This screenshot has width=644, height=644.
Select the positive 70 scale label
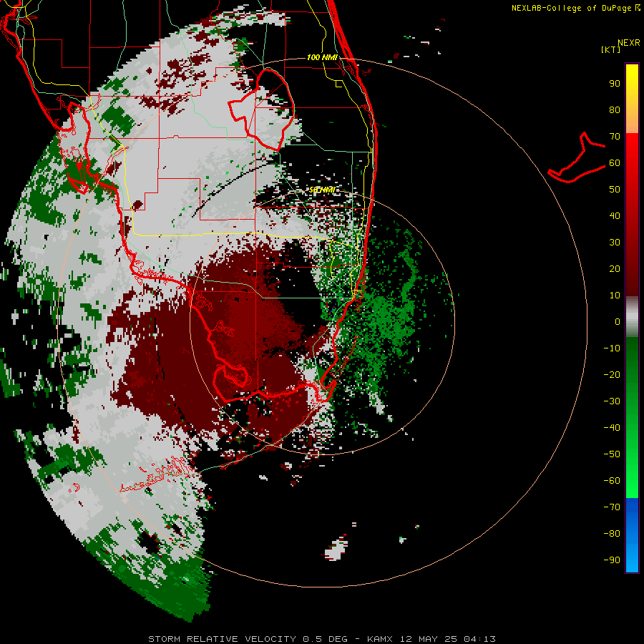[x=615, y=137]
